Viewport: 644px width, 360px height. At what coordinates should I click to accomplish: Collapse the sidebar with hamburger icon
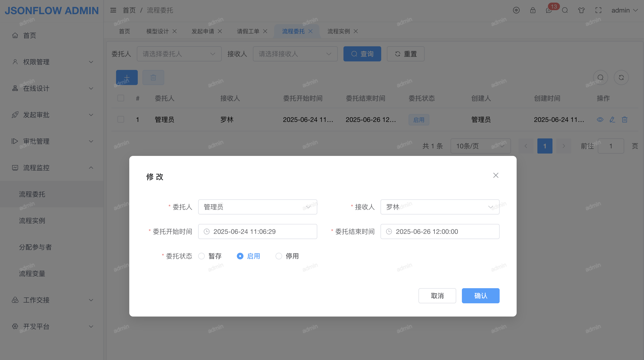coord(113,10)
